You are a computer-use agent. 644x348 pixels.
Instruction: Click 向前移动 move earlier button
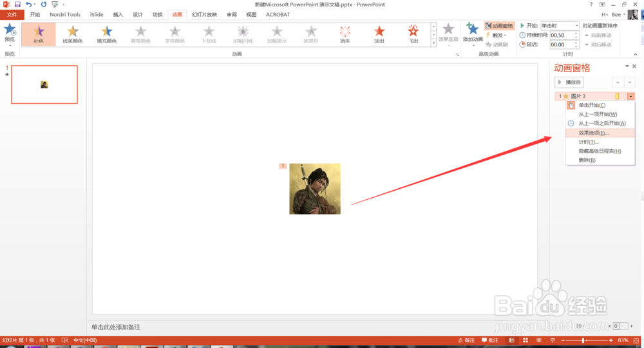pyautogui.click(x=598, y=35)
